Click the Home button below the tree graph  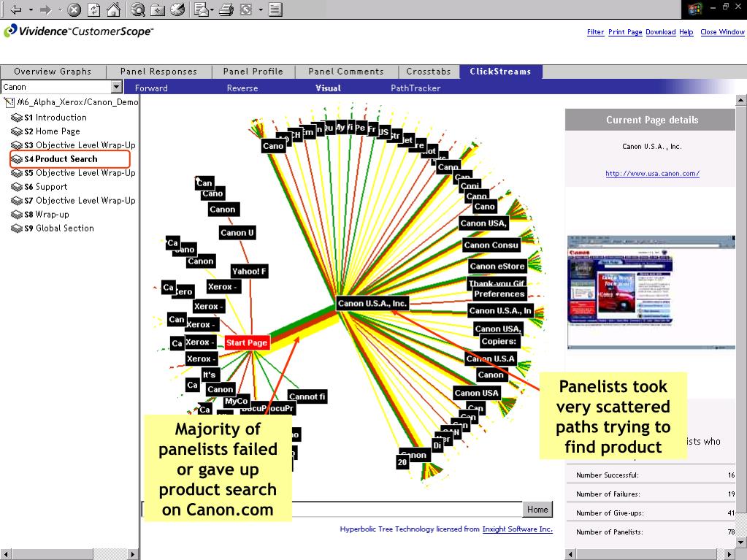pos(537,510)
